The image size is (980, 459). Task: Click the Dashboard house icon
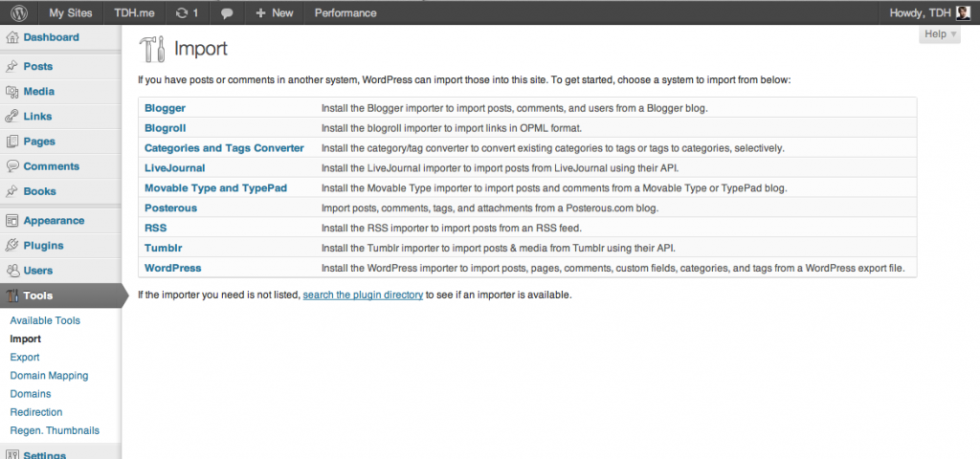[x=12, y=38]
